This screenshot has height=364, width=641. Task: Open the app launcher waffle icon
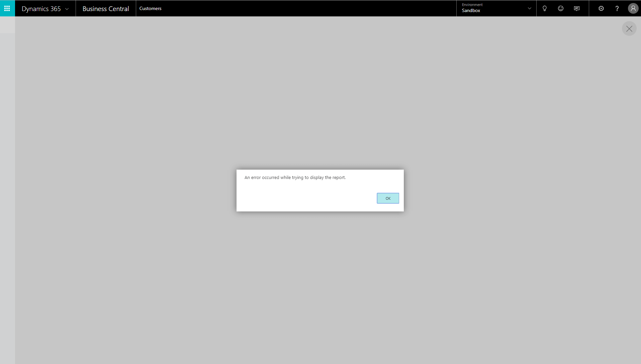click(7, 8)
